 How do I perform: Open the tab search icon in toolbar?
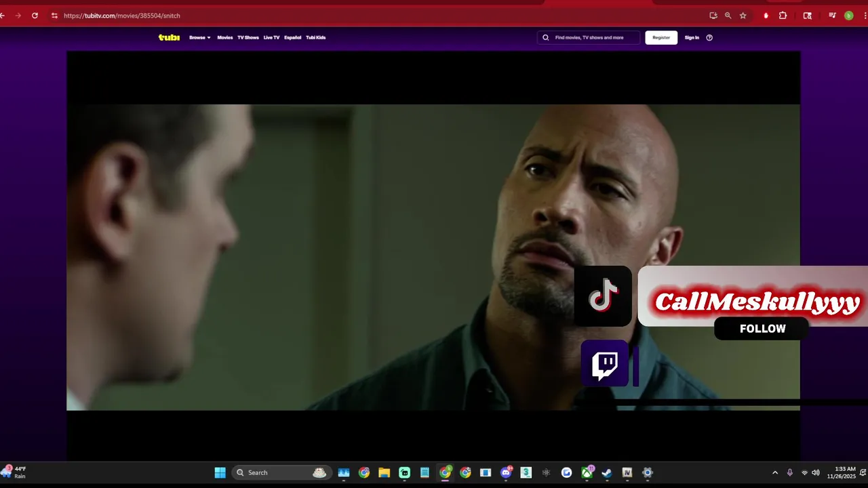tap(807, 16)
